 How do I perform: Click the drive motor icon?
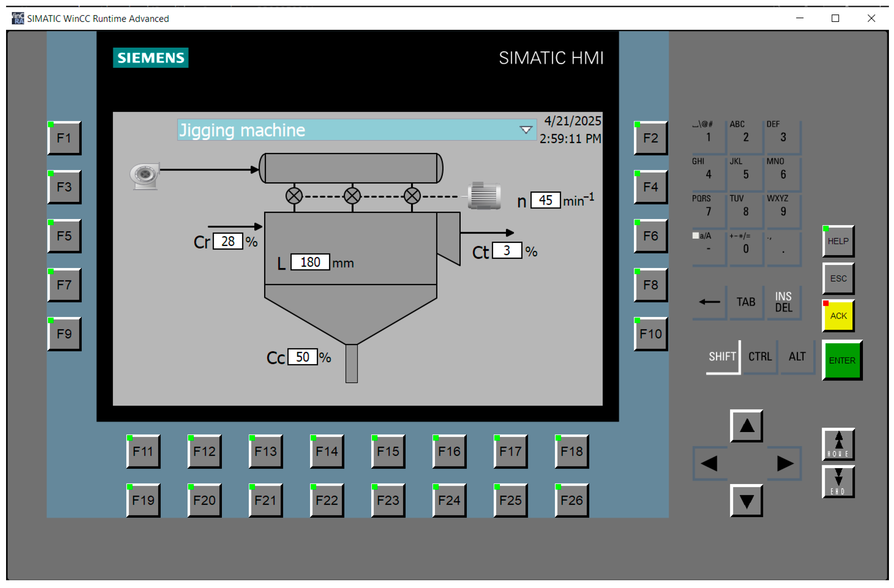coord(484,196)
